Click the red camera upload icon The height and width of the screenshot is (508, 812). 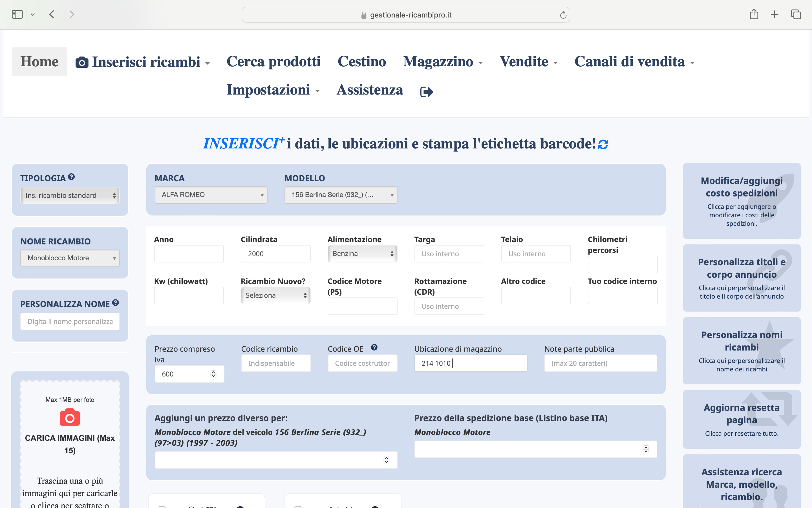point(70,417)
